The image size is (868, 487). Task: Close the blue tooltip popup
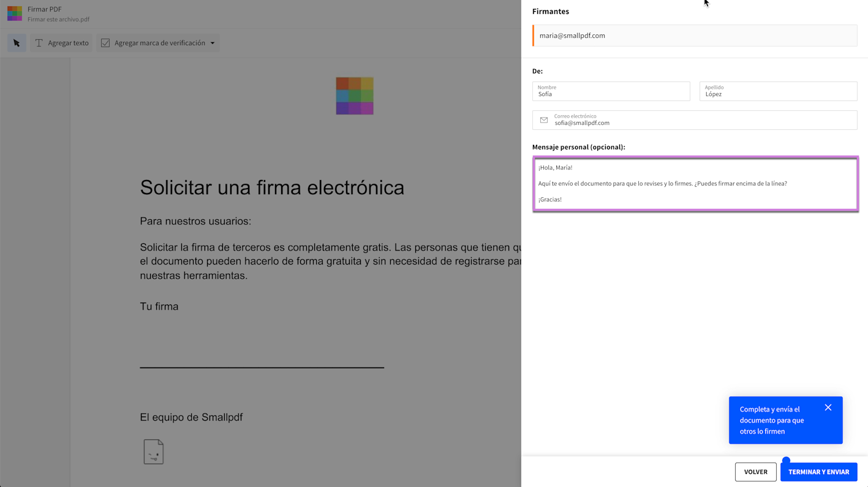[828, 407]
